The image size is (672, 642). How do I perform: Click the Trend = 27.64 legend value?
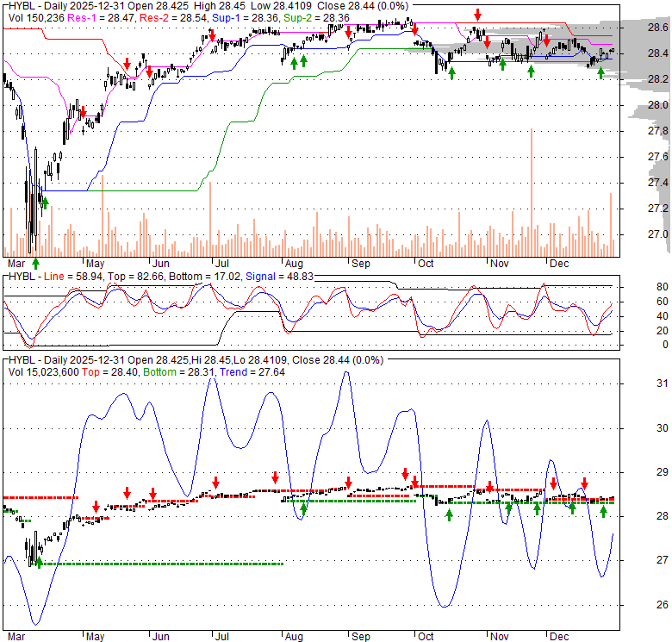pos(252,372)
